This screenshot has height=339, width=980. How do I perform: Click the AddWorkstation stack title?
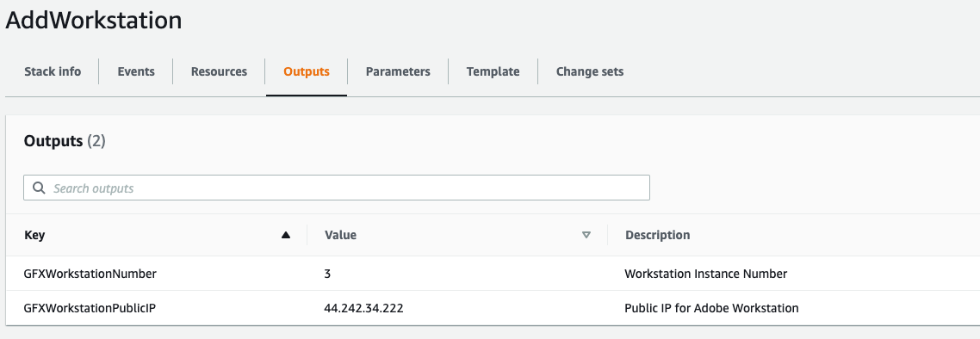(93, 21)
